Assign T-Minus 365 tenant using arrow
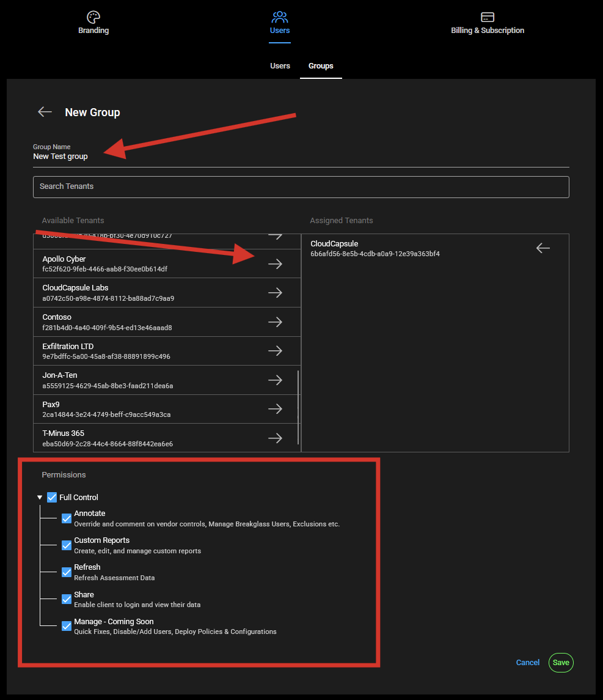 275,438
